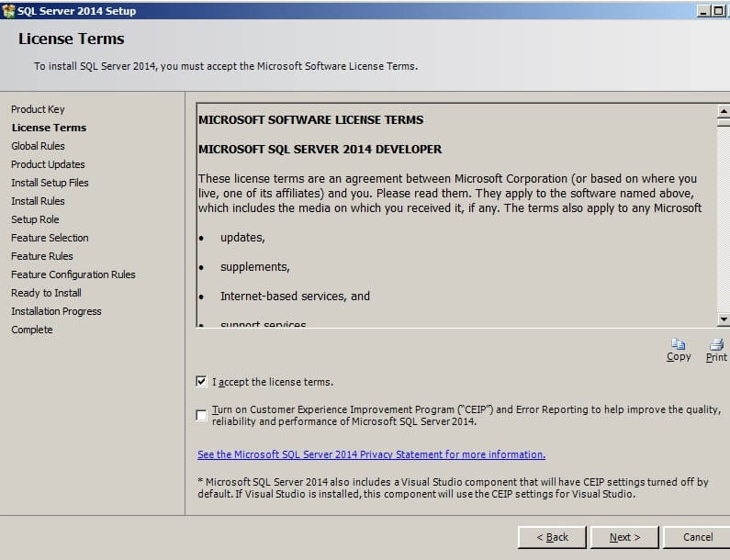Click the License Terms step in sidebar

pos(49,128)
